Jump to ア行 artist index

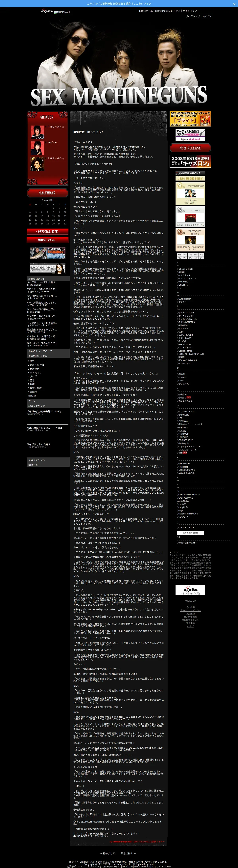click(x=179, y=255)
